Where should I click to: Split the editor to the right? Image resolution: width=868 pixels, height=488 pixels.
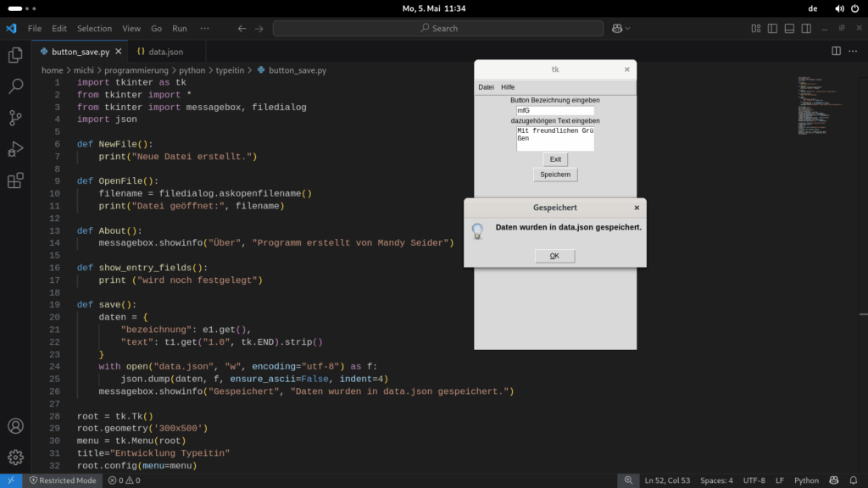coord(836,51)
